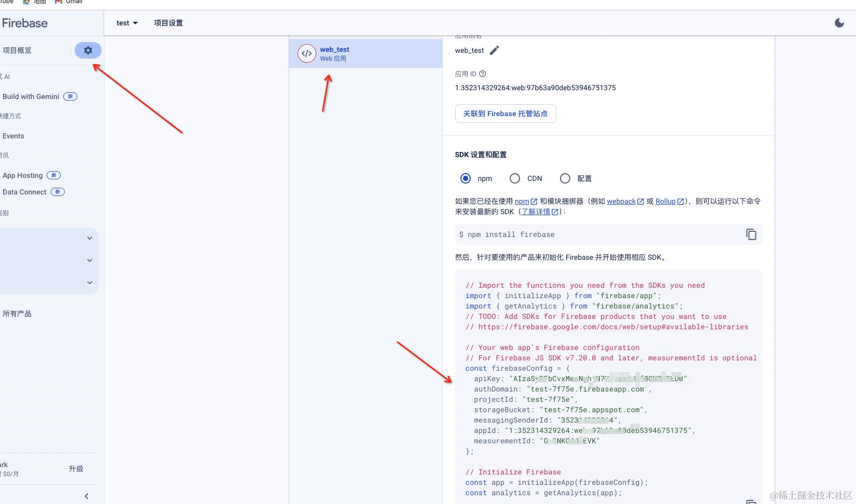This screenshot has width=856, height=504.
Task: Select the CDN radio option
Action: tap(515, 178)
